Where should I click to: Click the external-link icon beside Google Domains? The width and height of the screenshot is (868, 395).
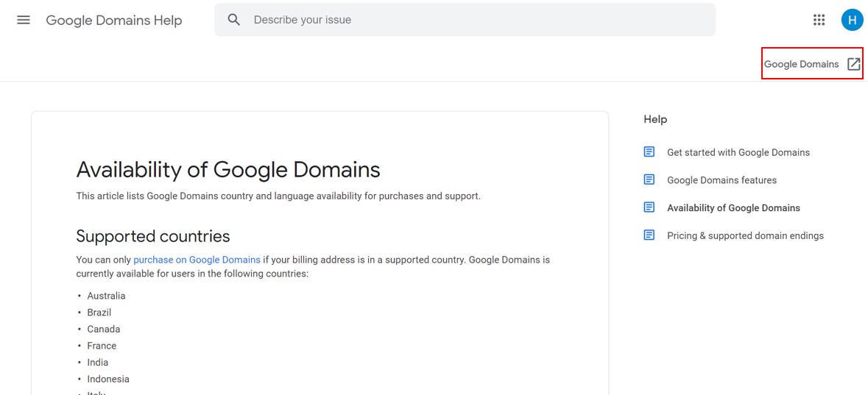click(x=853, y=64)
